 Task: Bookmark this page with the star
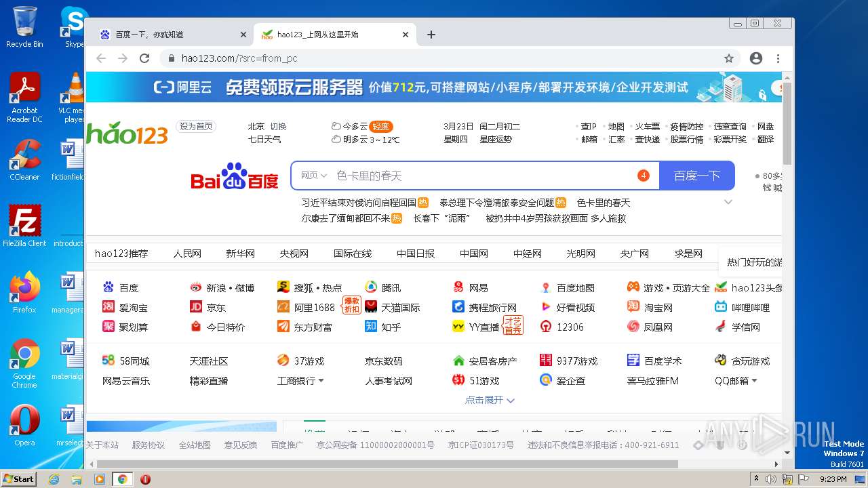(729, 58)
